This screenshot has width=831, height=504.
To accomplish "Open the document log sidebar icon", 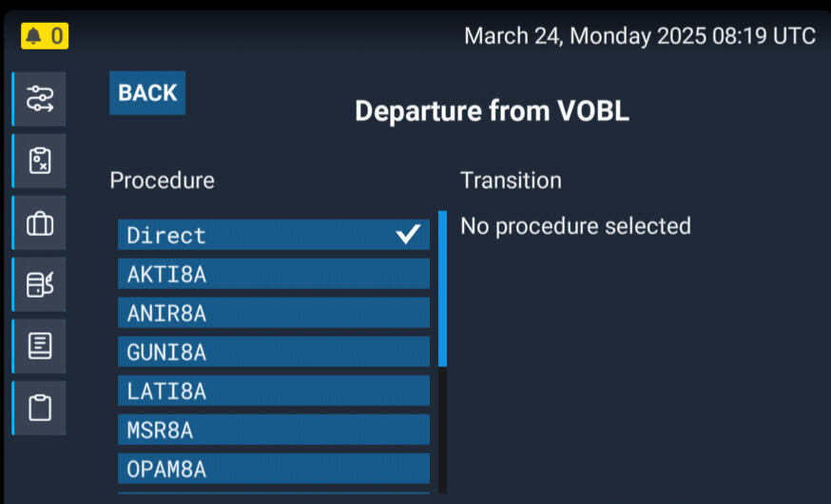I will pyautogui.click(x=39, y=346).
